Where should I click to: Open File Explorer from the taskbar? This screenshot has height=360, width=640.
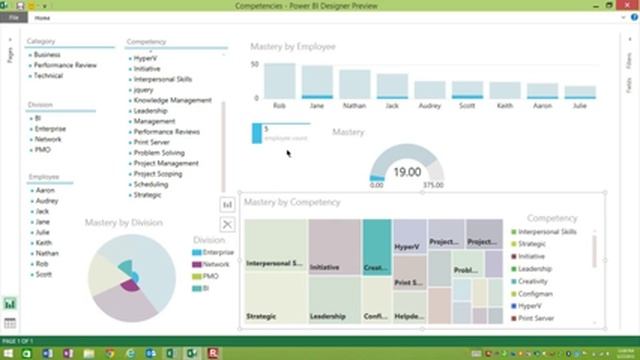click(89, 353)
